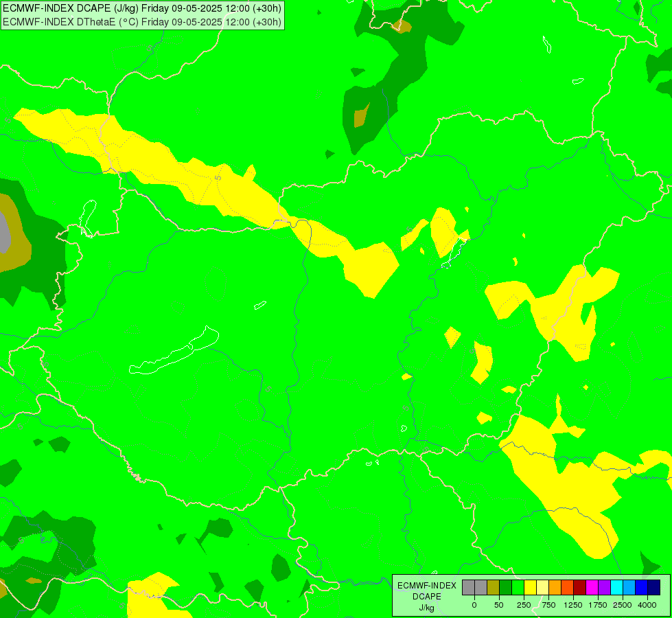Click the pure blue legend swatch
672x618 pixels.
coord(642,587)
